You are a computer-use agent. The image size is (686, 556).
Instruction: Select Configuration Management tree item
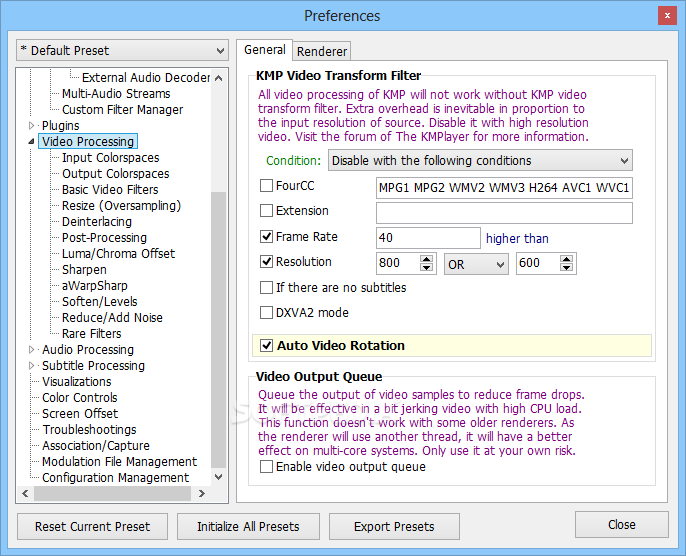tap(116, 478)
